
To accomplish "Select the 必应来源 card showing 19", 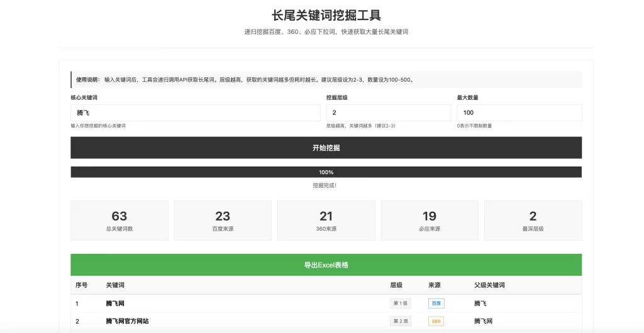I will point(430,221).
